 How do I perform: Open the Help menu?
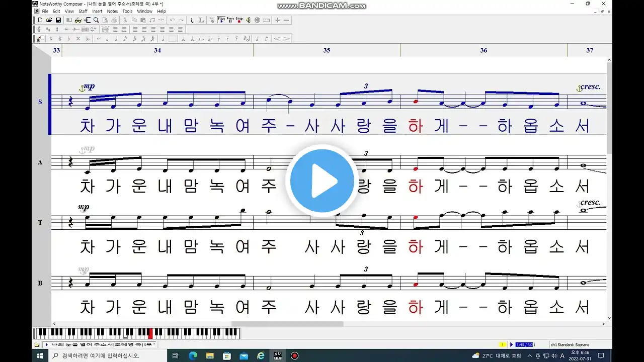(x=162, y=11)
